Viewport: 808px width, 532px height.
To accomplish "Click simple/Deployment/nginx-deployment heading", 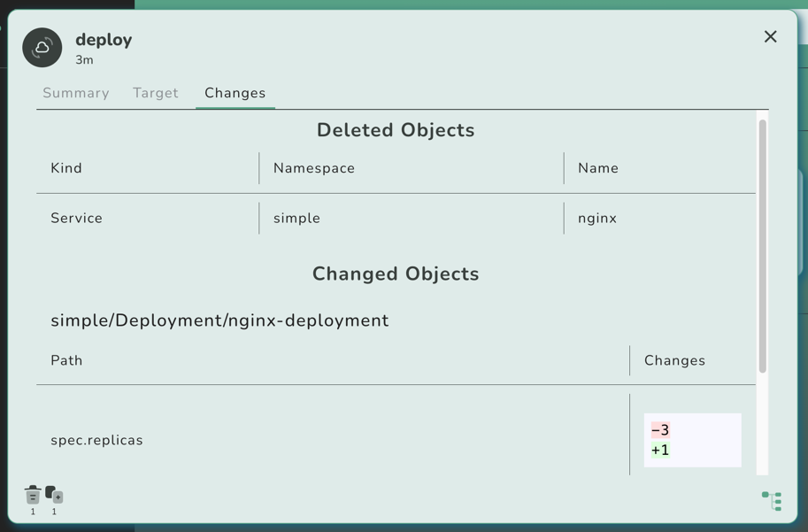I will [x=219, y=320].
